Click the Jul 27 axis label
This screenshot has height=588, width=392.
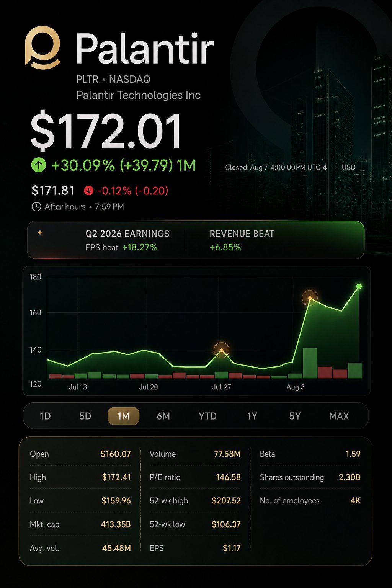222,387
